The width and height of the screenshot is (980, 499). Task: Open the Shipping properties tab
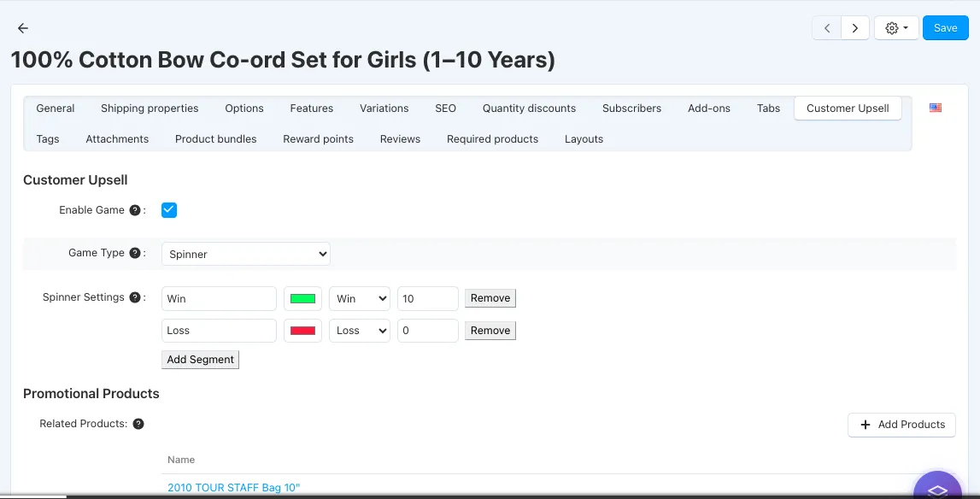150,109
